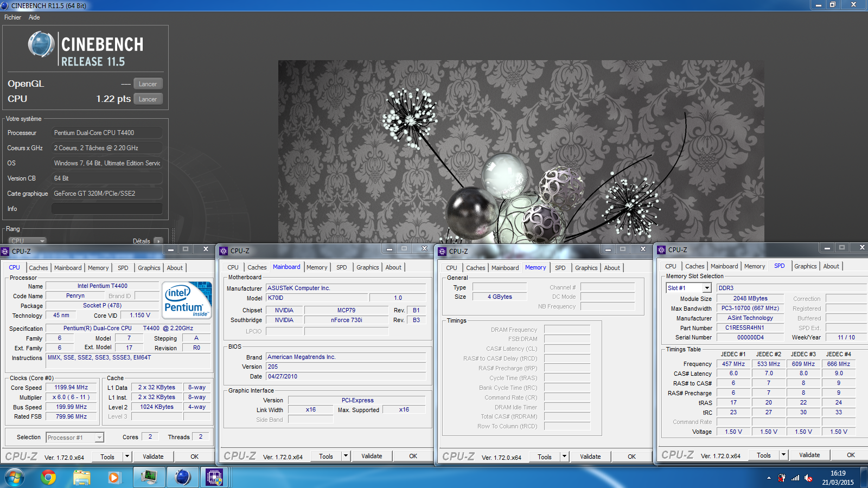Click OK in CPU-Z Memory window
Image resolution: width=868 pixels, height=488 pixels.
pyautogui.click(x=631, y=457)
